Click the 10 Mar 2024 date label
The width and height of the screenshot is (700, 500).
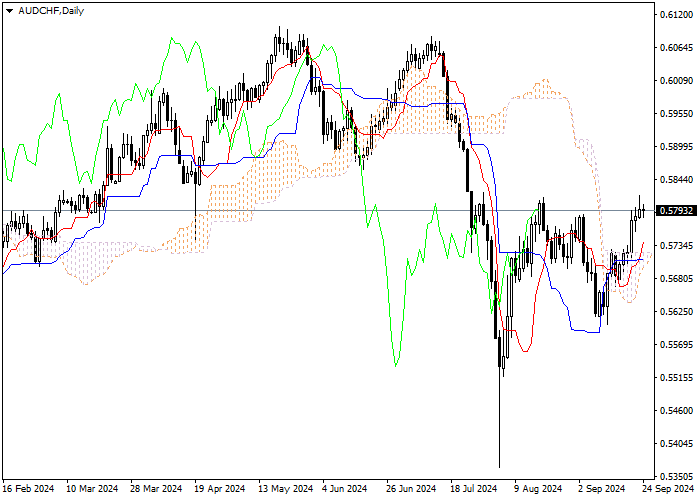tap(92, 489)
